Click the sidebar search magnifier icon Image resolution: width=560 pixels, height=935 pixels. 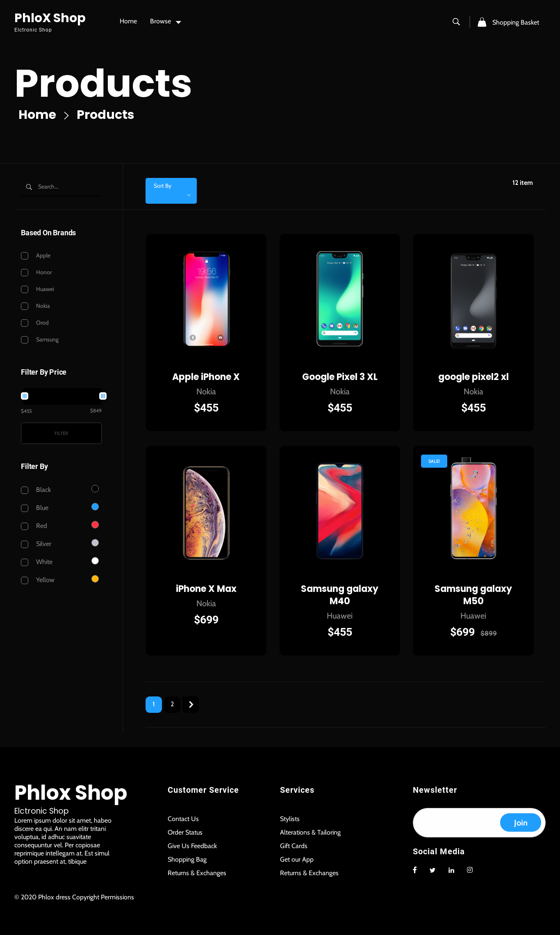[29, 187]
